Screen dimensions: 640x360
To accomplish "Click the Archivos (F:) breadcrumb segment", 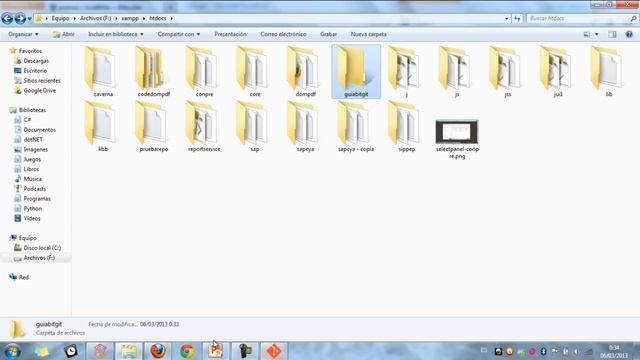I will (95, 18).
